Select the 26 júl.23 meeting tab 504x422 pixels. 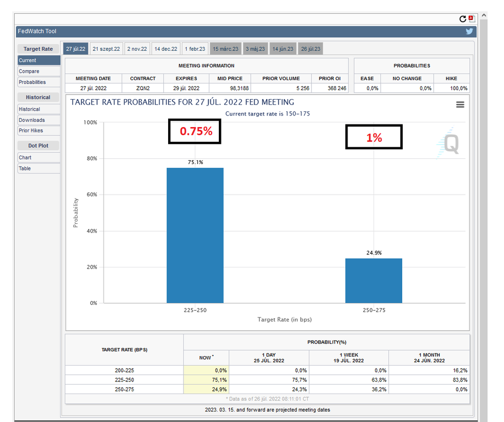click(311, 49)
